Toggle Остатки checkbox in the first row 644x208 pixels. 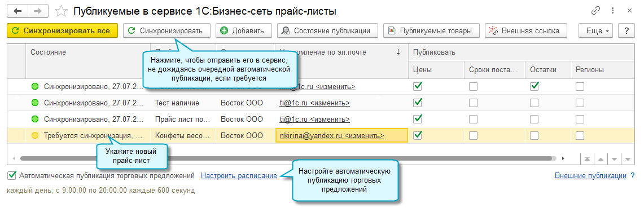[x=535, y=87]
